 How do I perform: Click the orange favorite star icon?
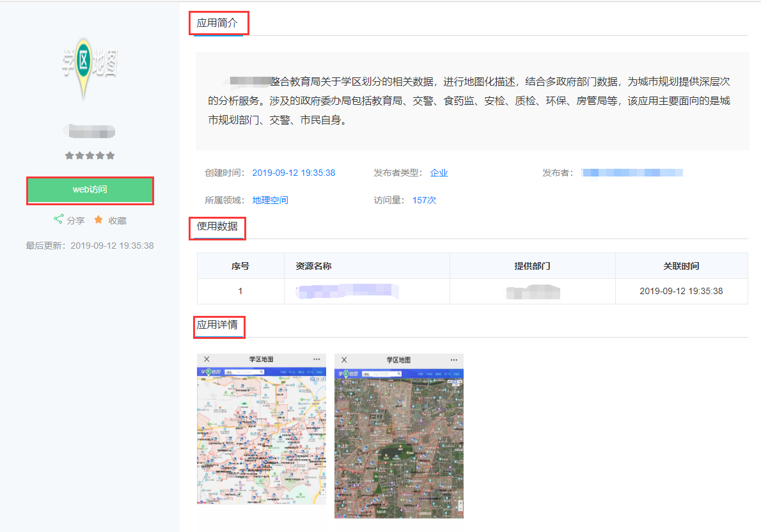98,219
